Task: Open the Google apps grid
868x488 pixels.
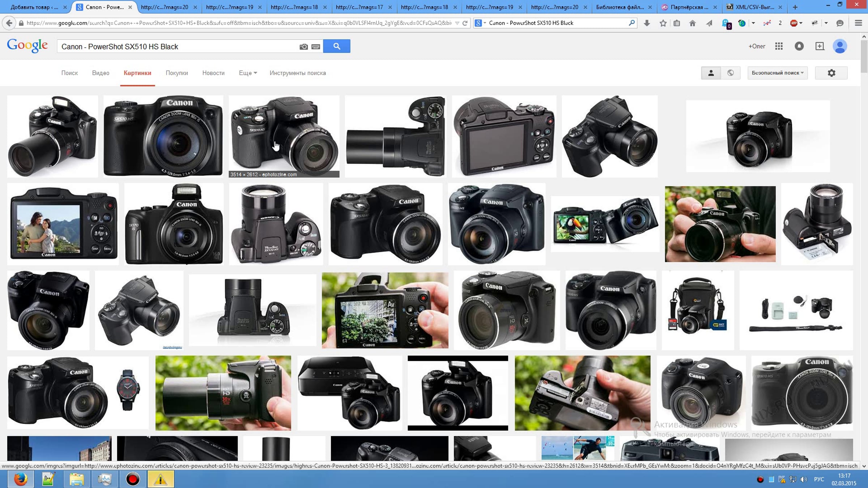Action: pyautogui.click(x=779, y=46)
